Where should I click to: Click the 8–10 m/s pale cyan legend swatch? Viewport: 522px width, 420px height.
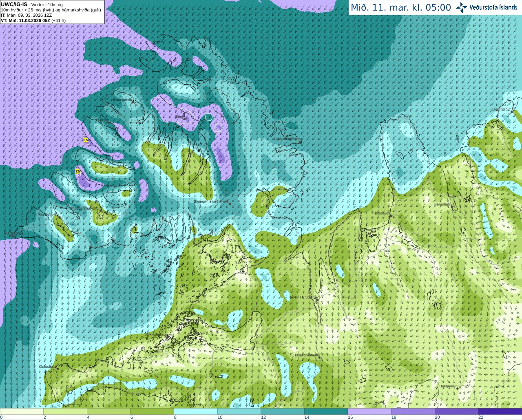[x=196, y=411]
